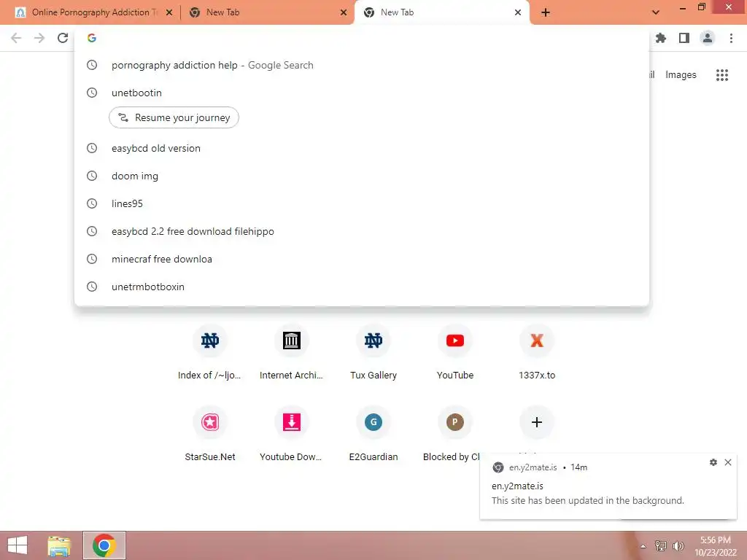Select the unetrmbotboxin suggestion
The height and width of the screenshot is (560, 747).
(362, 287)
